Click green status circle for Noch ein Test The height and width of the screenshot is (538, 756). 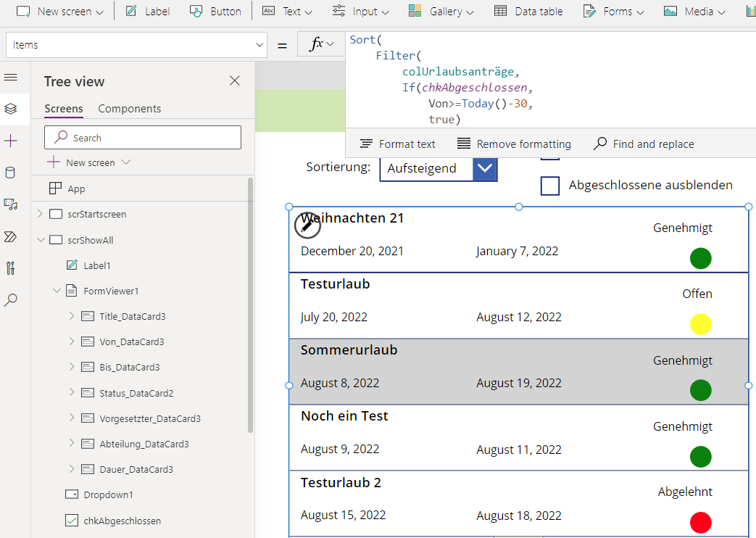(701, 457)
